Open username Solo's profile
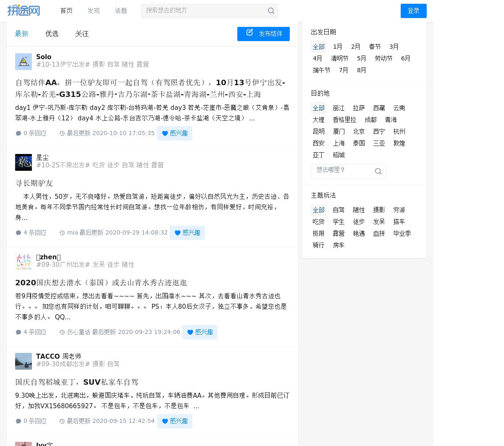The image size is (504, 446). coord(44,57)
